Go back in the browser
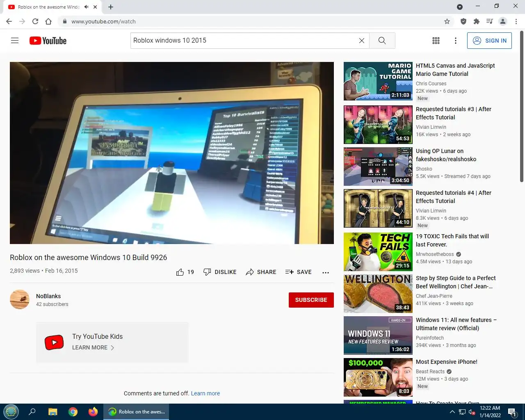Viewport: 525px width, 420px height. tap(9, 21)
